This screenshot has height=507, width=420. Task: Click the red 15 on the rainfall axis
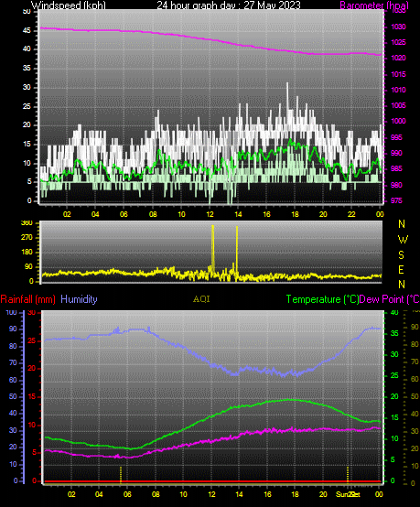coord(32,397)
